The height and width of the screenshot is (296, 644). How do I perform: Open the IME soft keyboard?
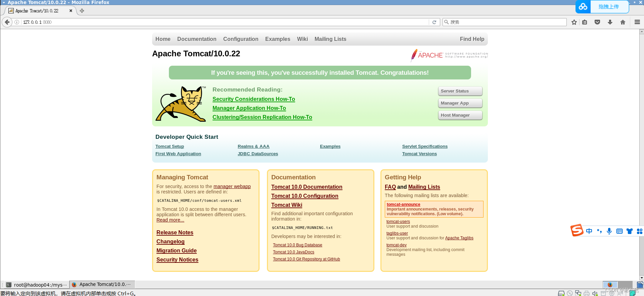coord(619,231)
